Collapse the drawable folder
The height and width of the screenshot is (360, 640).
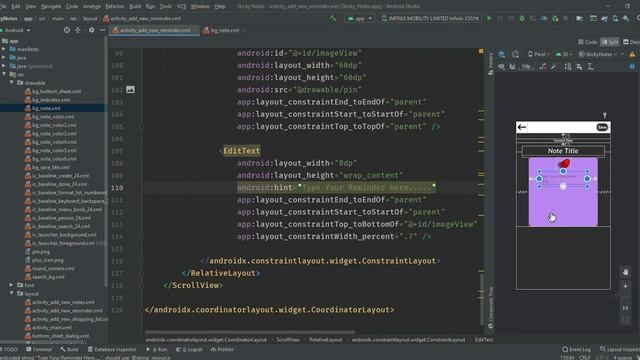pyautogui.click(x=11, y=82)
